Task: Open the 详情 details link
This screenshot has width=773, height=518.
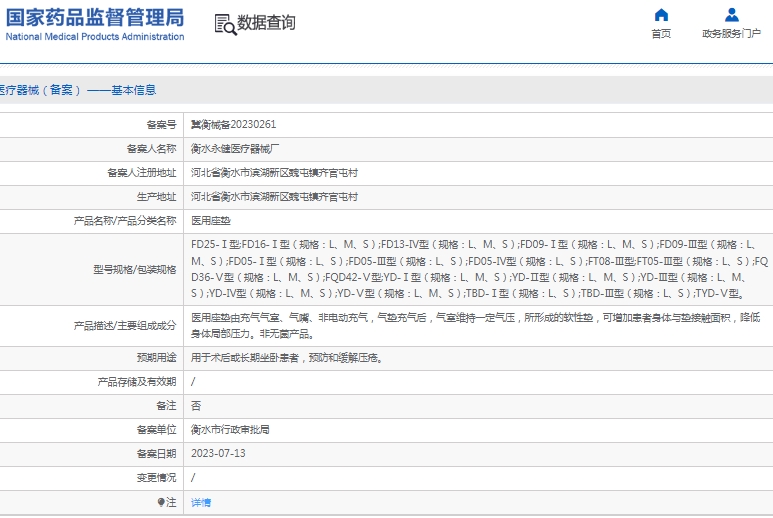Action: tap(201, 502)
